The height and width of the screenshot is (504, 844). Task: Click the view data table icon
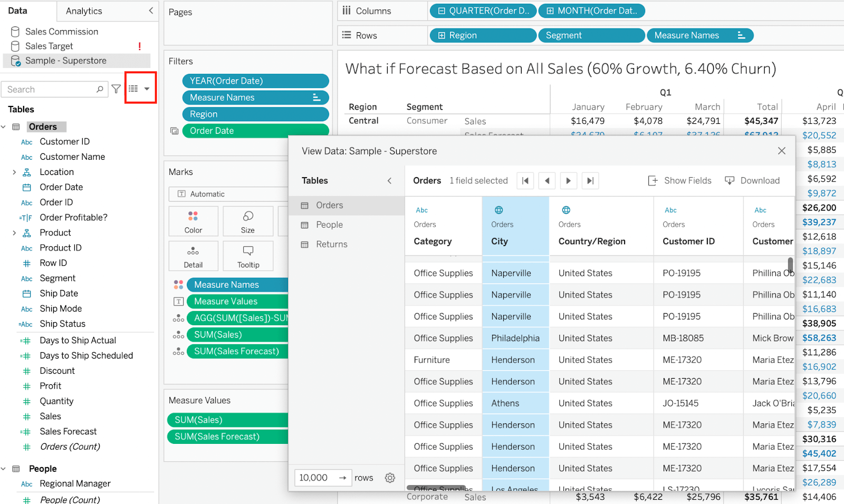(x=133, y=89)
